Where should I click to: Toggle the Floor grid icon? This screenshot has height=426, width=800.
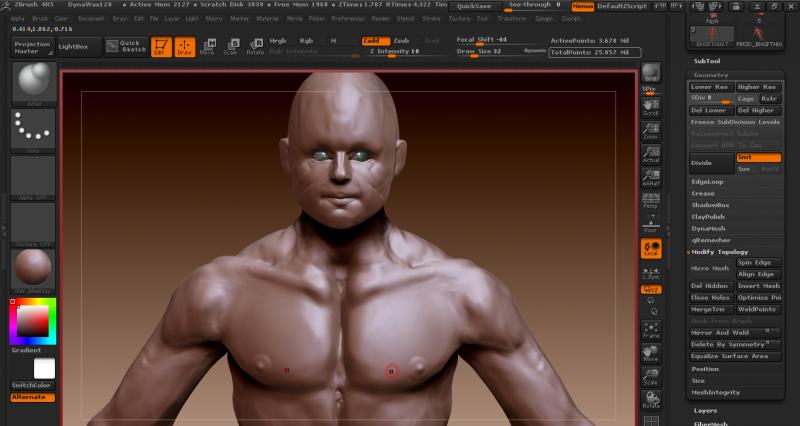[x=651, y=224]
